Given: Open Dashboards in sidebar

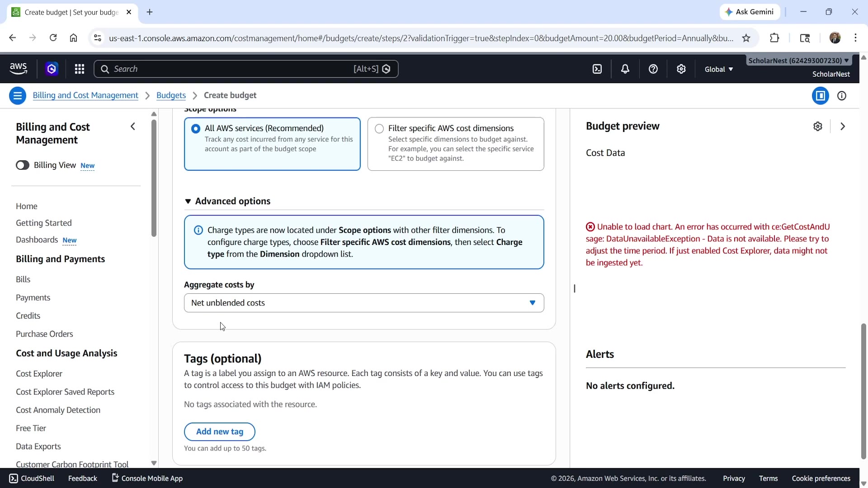Looking at the screenshot, I should click(37, 239).
